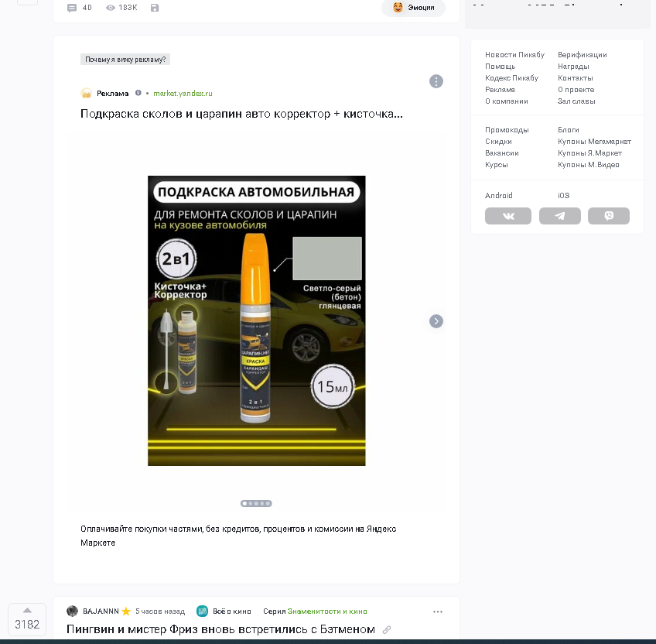
Task: Click the Viber social icon
Action: tap(609, 216)
